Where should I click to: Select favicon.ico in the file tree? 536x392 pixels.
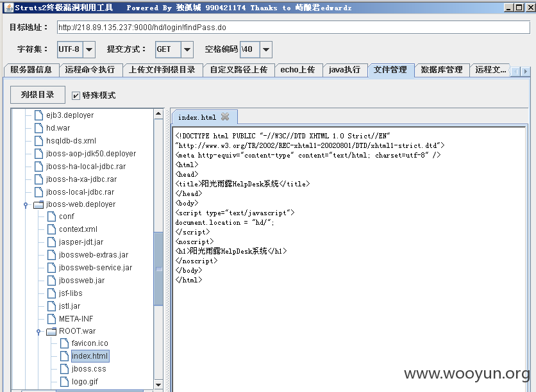[x=90, y=343]
